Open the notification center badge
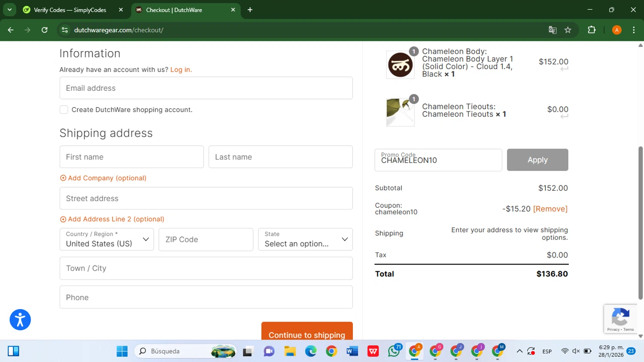 click(x=631, y=351)
